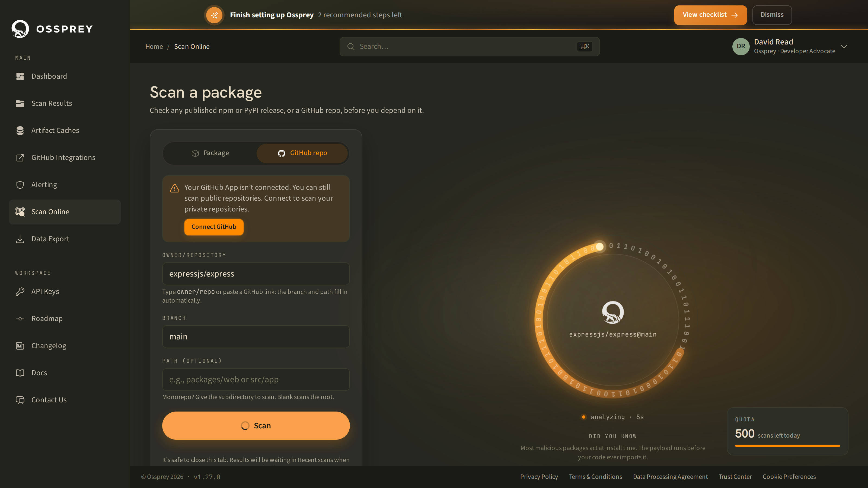Click the GitHub Integrations external-link icon
868x488 pixels.
pyautogui.click(x=20, y=158)
